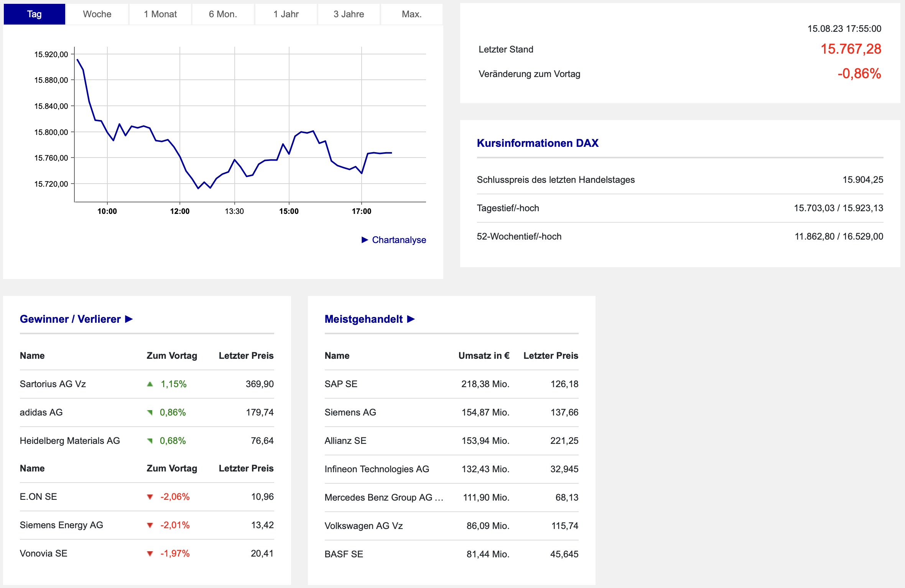Select the Max. time range tab
This screenshot has width=905, height=588.
[x=411, y=14]
